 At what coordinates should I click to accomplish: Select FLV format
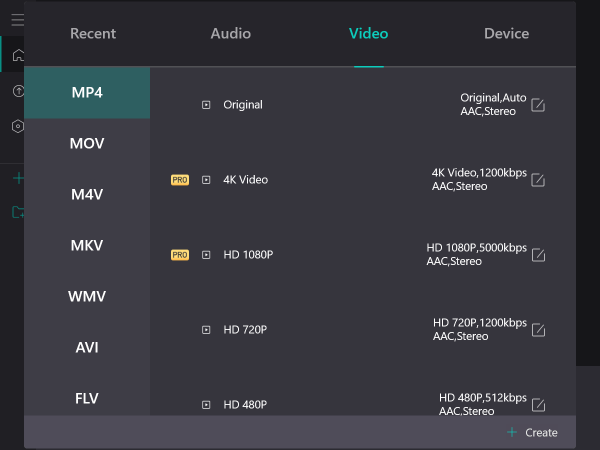(87, 398)
